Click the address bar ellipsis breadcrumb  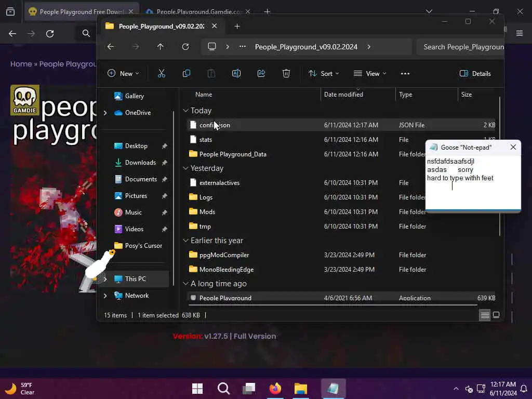click(242, 46)
